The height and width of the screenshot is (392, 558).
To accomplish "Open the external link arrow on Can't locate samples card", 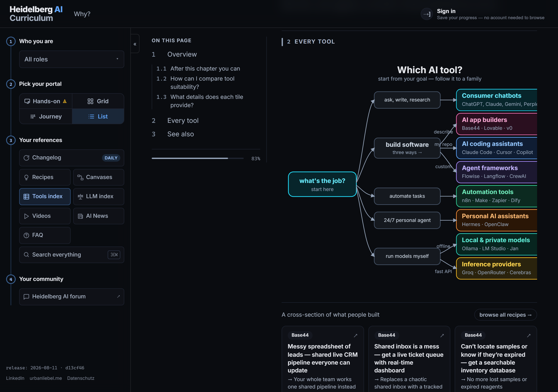I will click(528, 335).
